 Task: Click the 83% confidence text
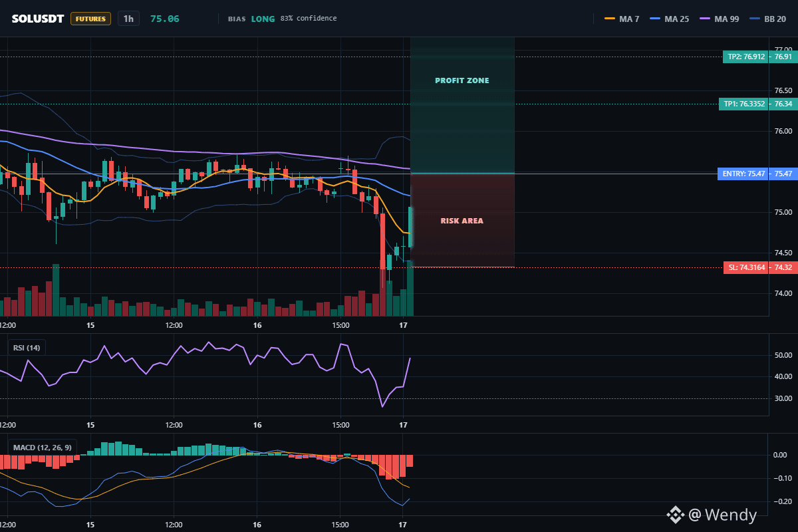(x=309, y=19)
